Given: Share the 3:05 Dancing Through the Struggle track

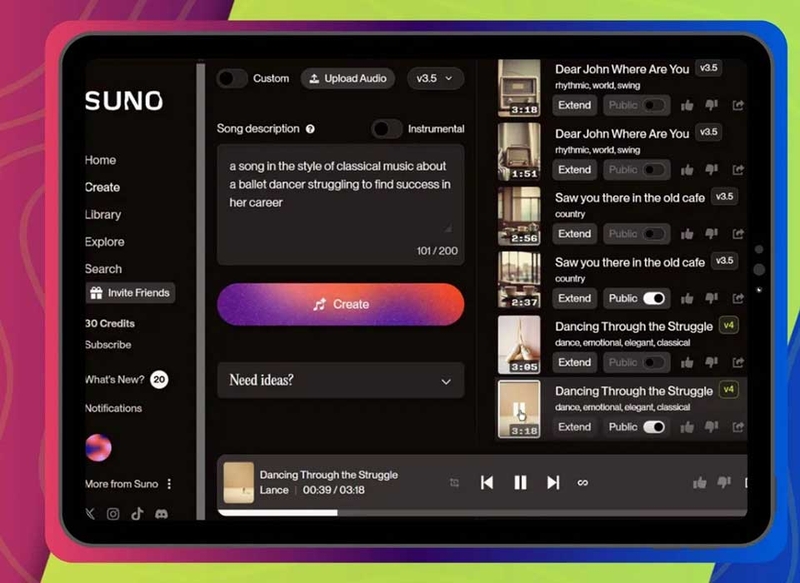Looking at the screenshot, I should pos(738,363).
